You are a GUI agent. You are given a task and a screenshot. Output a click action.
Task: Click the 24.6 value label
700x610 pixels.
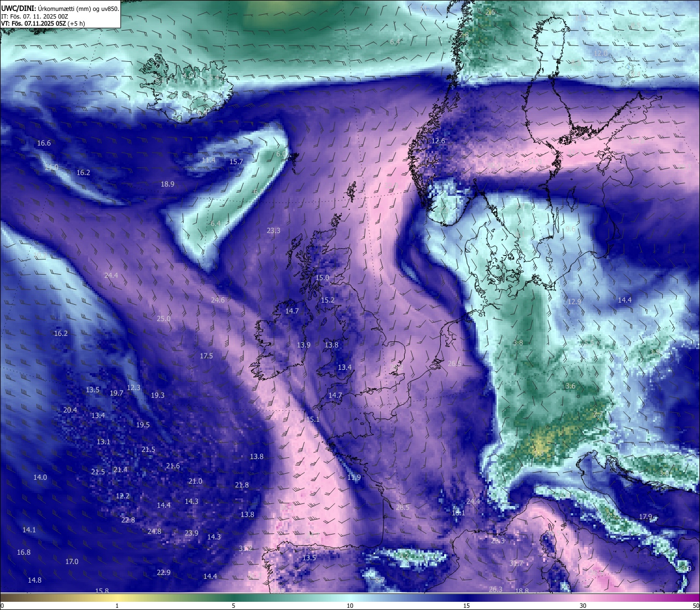(x=218, y=300)
